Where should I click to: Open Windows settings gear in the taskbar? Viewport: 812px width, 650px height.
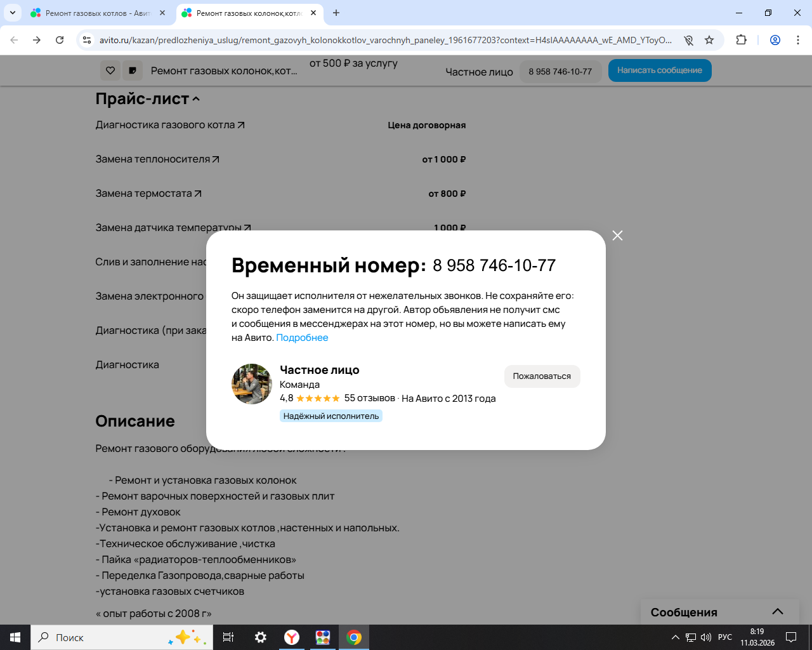261,637
